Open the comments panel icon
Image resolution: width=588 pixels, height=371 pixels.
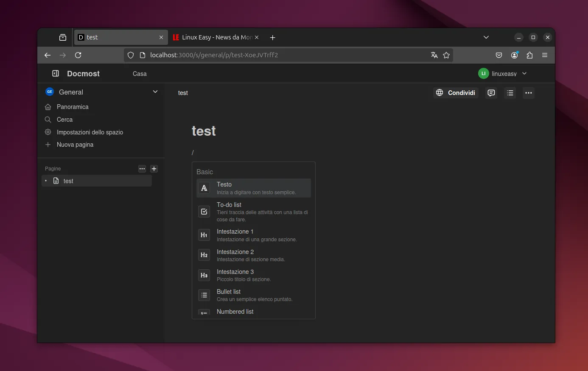[491, 93]
